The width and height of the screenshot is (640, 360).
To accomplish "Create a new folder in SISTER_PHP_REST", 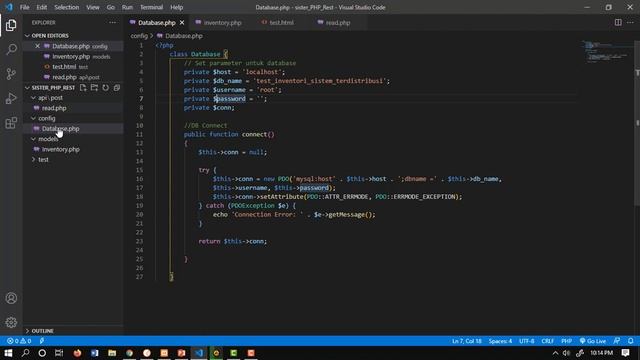I will pos(94,88).
